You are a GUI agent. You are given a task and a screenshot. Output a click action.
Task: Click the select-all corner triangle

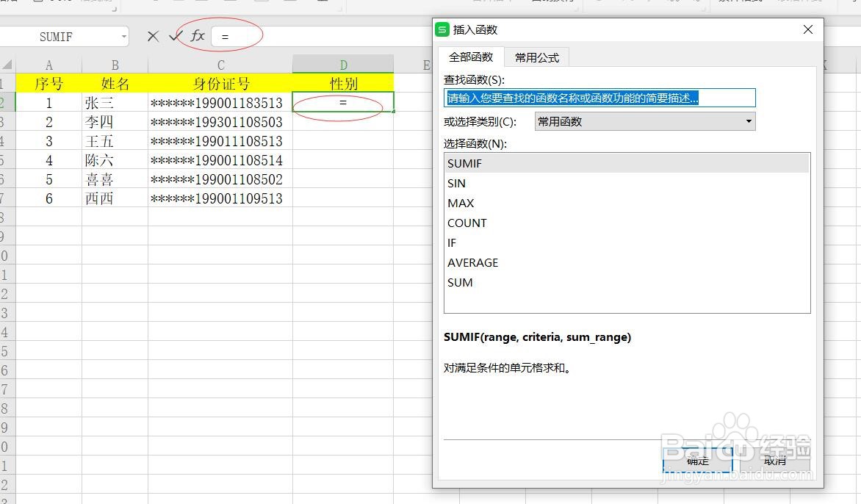7,65
